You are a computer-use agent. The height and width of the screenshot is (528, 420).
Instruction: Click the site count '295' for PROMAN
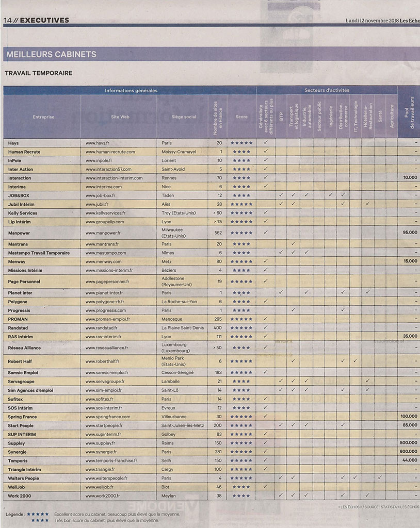coord(218,319)
